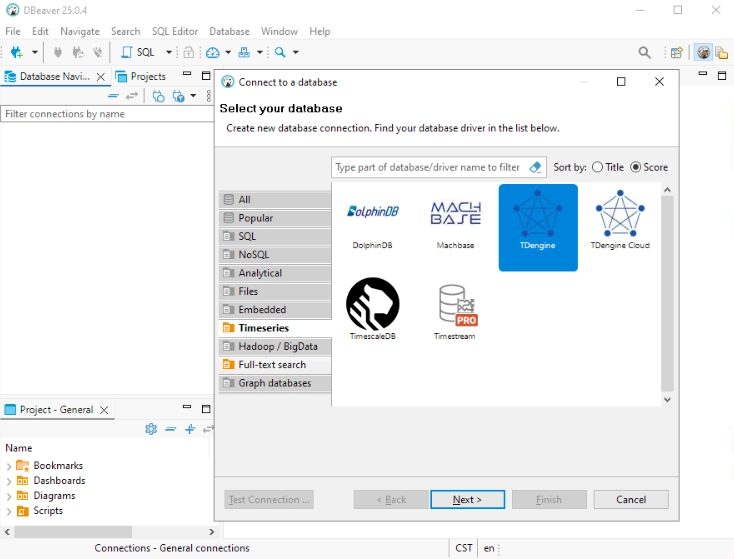Choose the TDengine Cloud driver
The image size is (734, 559).
click(x=620, y=227)
